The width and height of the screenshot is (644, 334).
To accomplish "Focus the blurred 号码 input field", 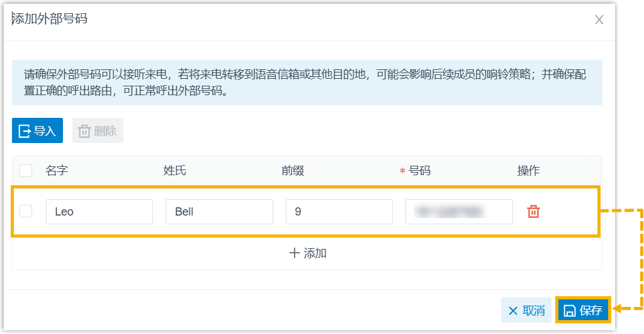I will (x=459, y=212).
